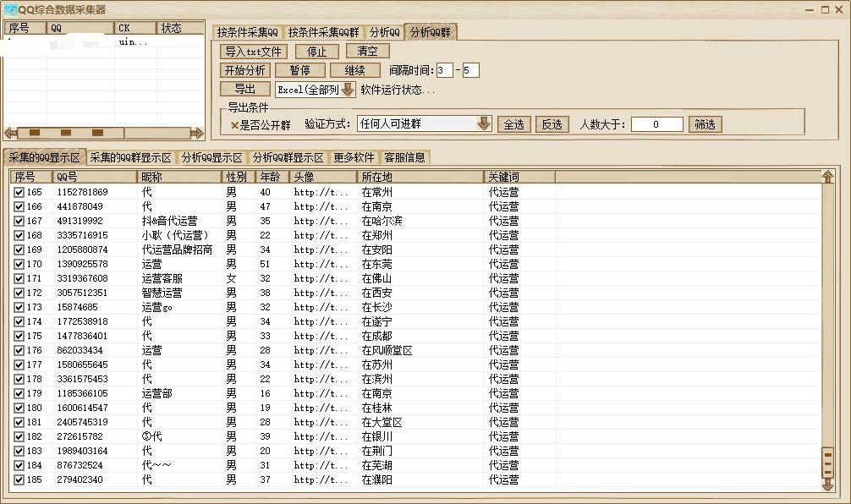Uncheck the checkbox for row 167
This screenshot has width=851, height=504.
[x=19, y=221]
